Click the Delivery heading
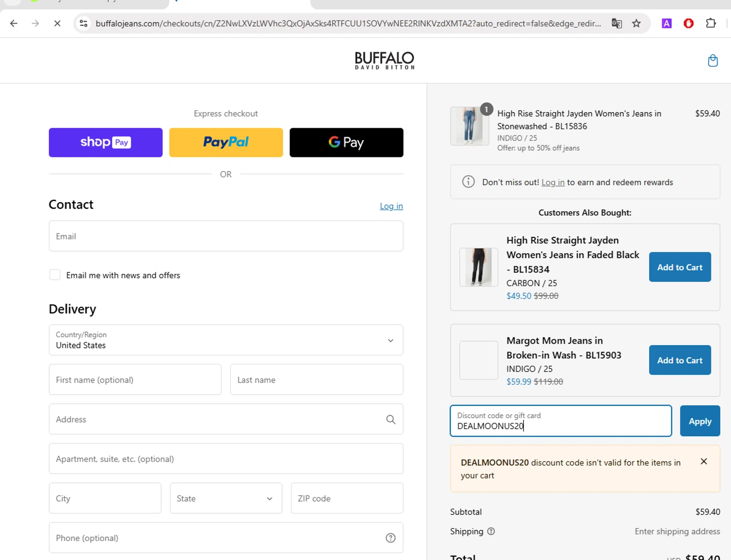Image resolution: width=731 pixels, height=560 pixels. tap(73, 309)
